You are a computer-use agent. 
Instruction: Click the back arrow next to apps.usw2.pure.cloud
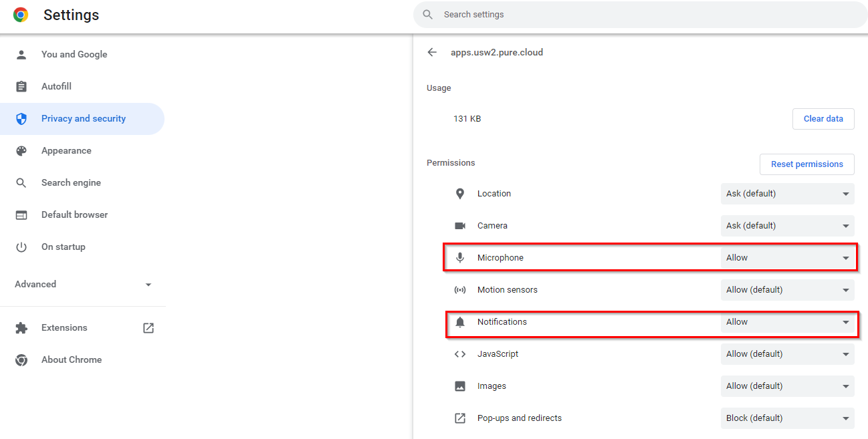coord(432,52)
